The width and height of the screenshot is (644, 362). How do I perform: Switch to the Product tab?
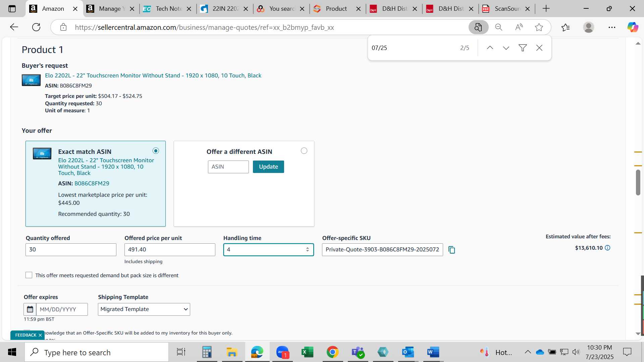pos(336,9)
